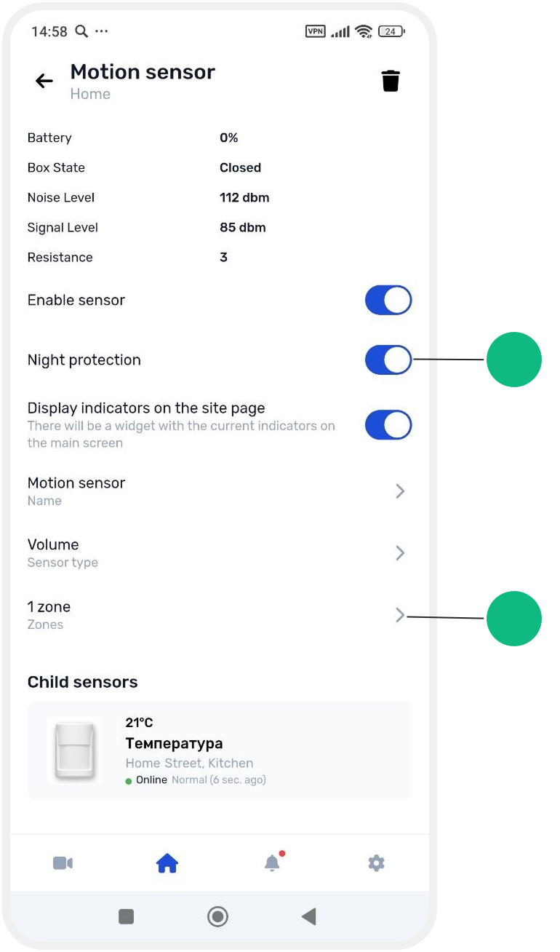Tap Android recent apps square button
The height and width of the screenshot is (952, 560).
[x=127, y=916]
